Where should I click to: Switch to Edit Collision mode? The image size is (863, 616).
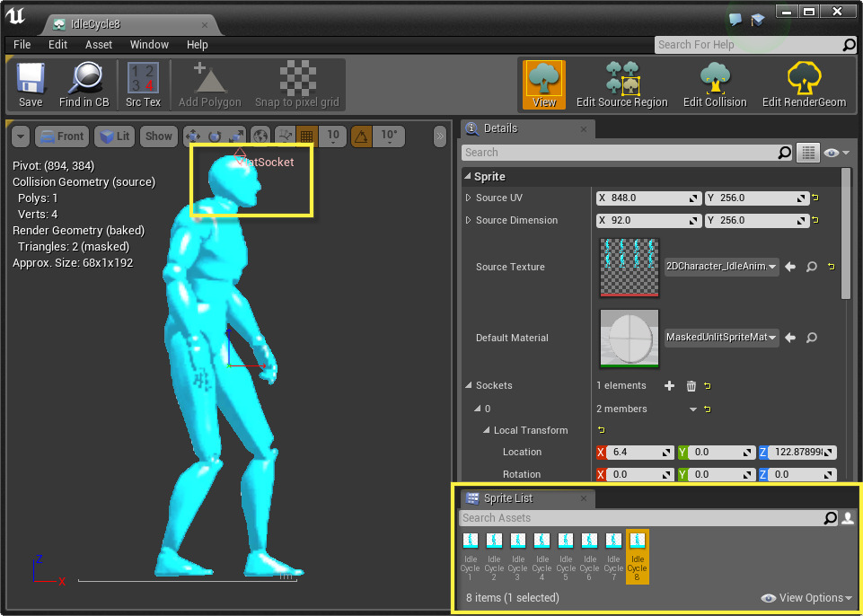714,79
